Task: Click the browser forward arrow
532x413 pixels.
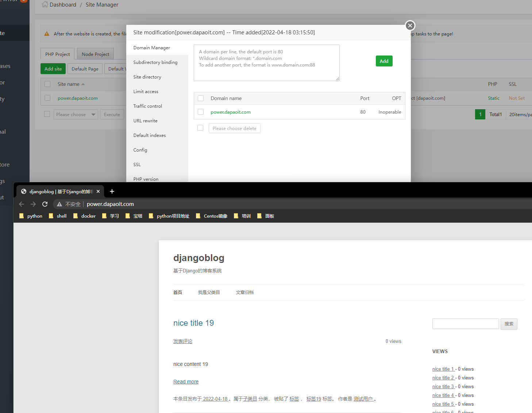Action: (33, 204)
